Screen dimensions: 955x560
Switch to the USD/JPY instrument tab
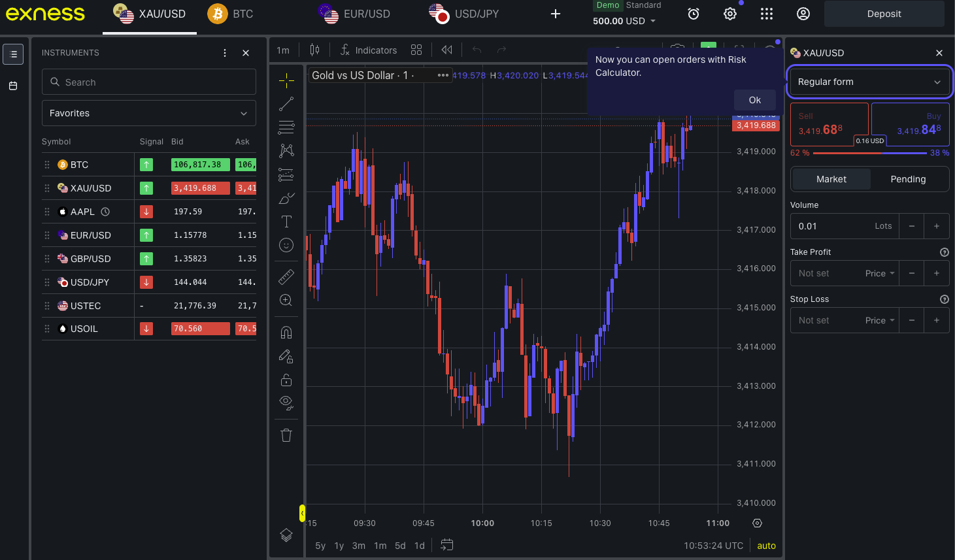(464, 14)
